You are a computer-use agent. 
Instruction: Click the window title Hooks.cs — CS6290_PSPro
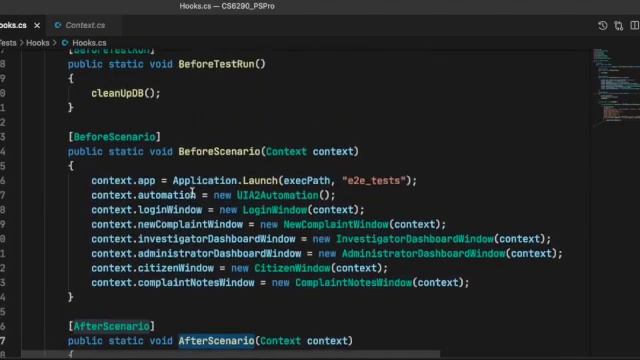pos(227,6)
